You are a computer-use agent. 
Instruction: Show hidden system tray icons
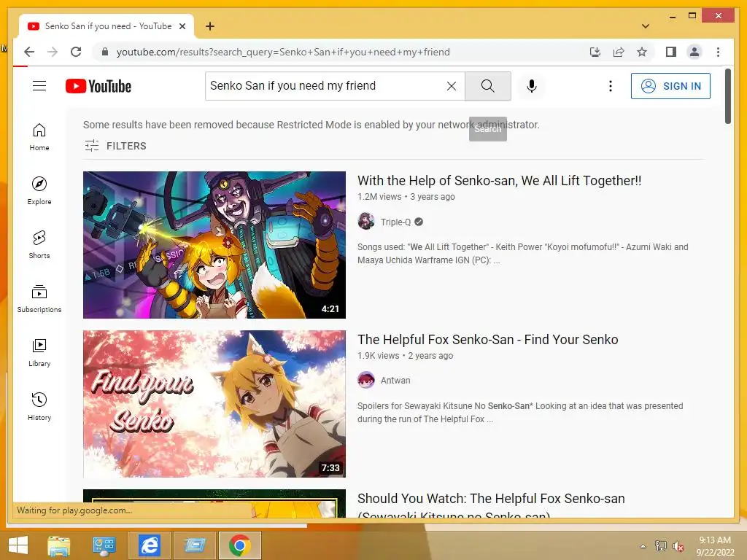point(643,546)
